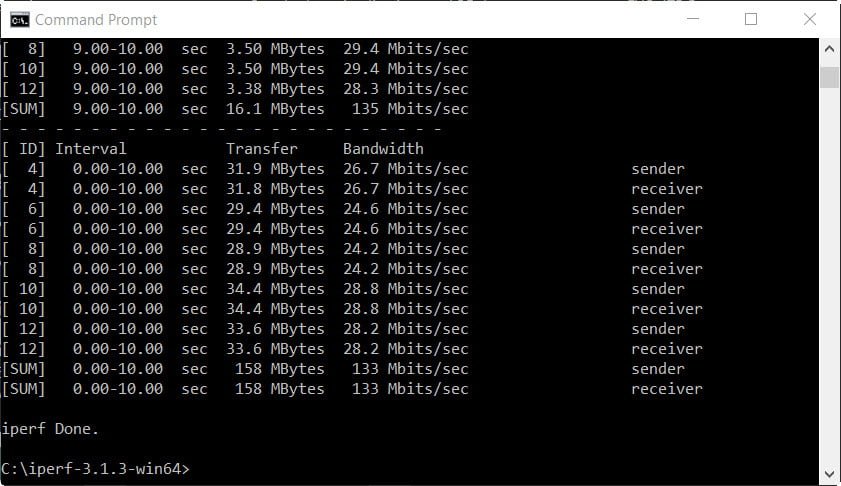Click the Command Prompt system menu icon
Viewport: 841px width, 486px height.
coord(20,20)
